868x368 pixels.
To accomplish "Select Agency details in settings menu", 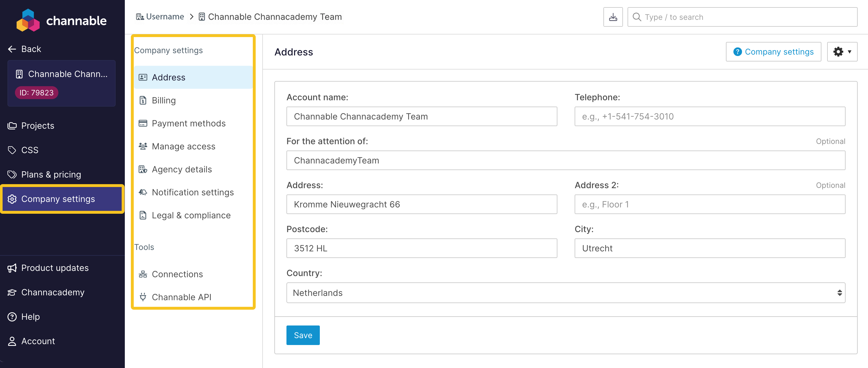I will (181, 169).
